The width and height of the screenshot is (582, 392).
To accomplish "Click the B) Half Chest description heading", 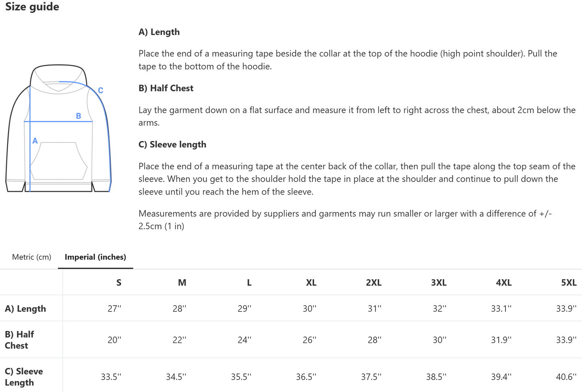I will click(166, 88).
